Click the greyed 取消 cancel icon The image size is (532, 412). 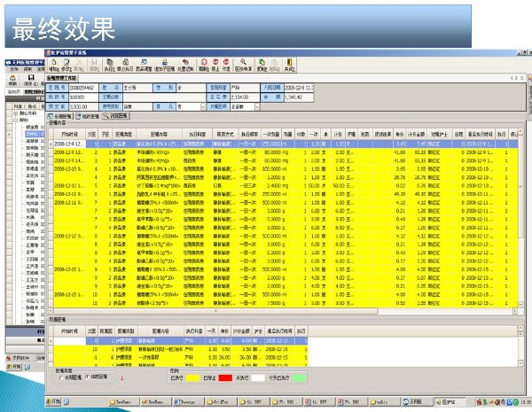pyautogui.click(x=79, y=65)
